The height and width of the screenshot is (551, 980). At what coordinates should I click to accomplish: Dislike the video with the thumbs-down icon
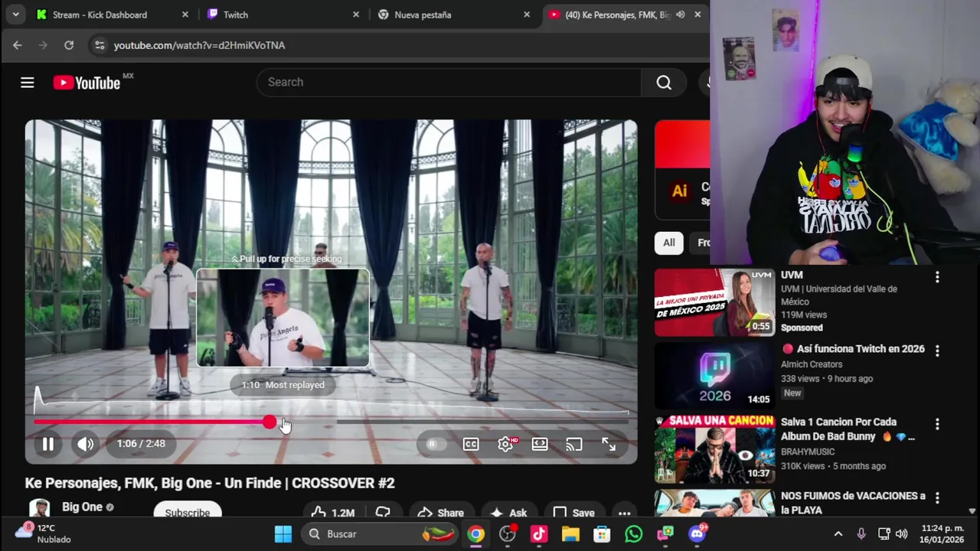click(383, 513)
